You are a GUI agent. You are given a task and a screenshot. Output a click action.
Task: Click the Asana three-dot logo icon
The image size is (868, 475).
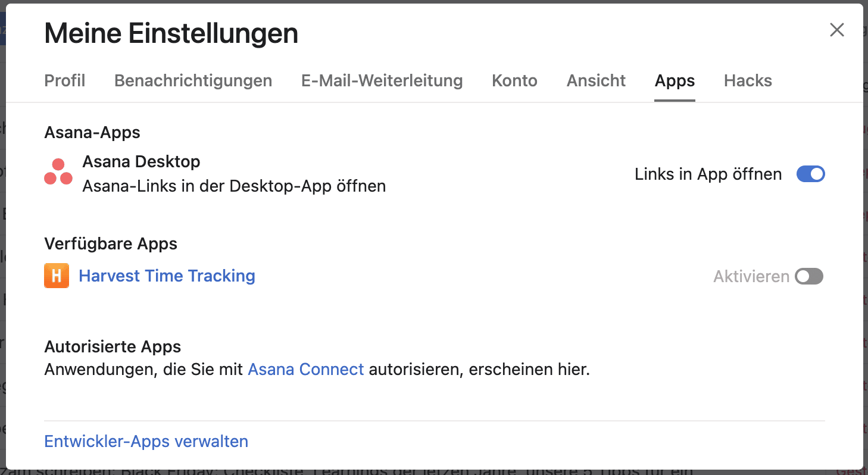58,173
